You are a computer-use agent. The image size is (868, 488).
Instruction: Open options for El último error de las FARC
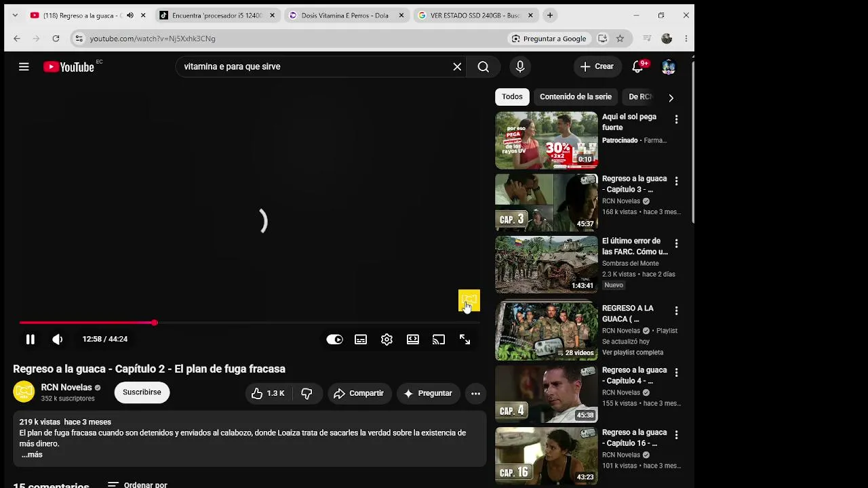(x=676, y=243)
